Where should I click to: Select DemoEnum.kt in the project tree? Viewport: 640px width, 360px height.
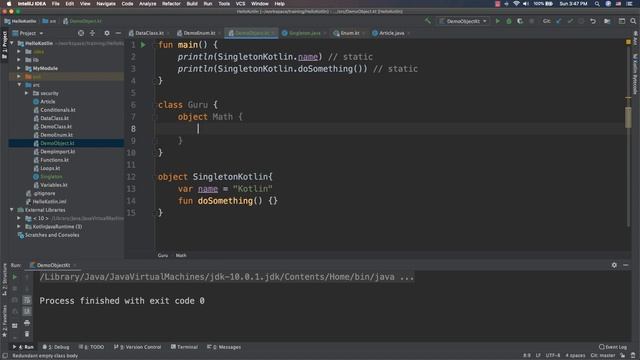pos(56,135)
